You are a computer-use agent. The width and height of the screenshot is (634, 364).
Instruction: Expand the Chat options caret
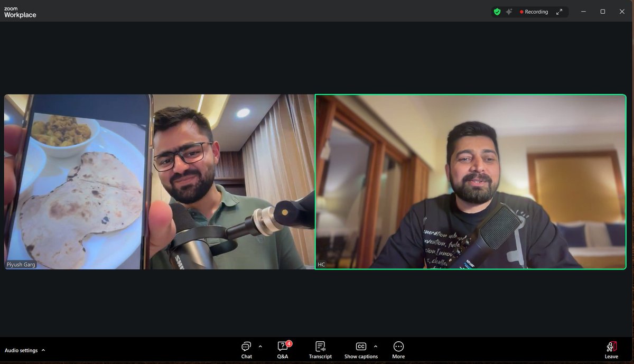260,347
